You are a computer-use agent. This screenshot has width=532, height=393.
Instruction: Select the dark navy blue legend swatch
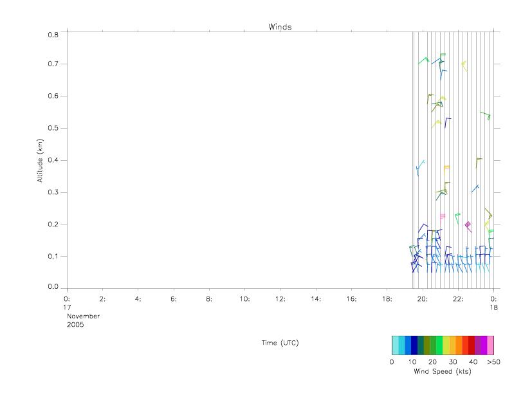414,345
